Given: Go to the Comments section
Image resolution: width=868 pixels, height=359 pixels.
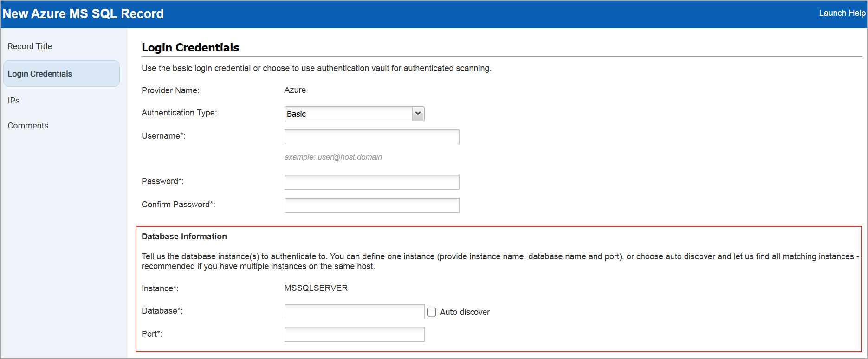Looking at the screenshot, I should tap(28, 126).
